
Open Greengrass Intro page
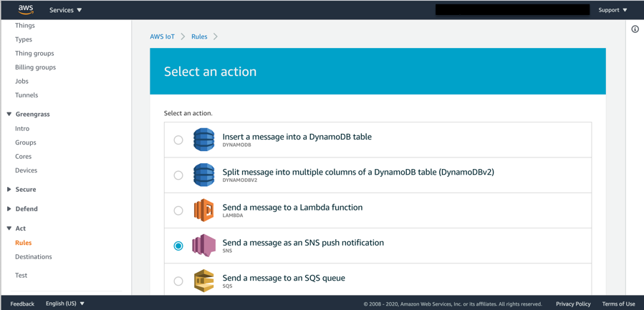pos(22,129)
